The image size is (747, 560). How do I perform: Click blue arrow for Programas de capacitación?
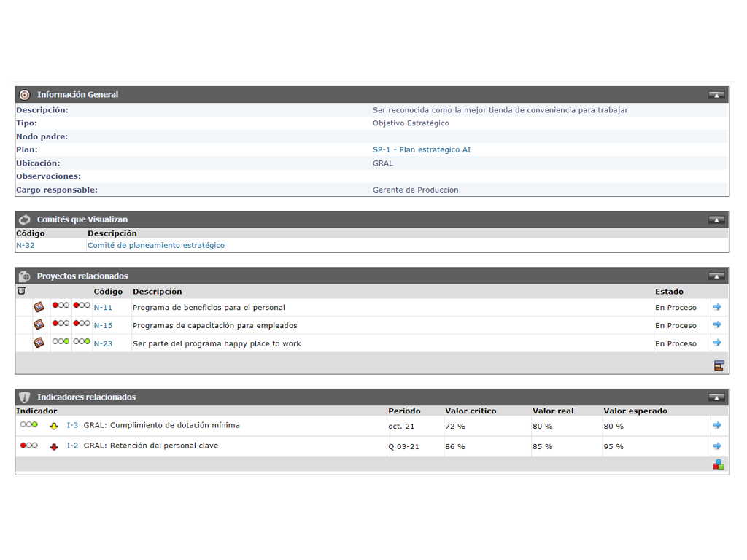click(717, 324)
